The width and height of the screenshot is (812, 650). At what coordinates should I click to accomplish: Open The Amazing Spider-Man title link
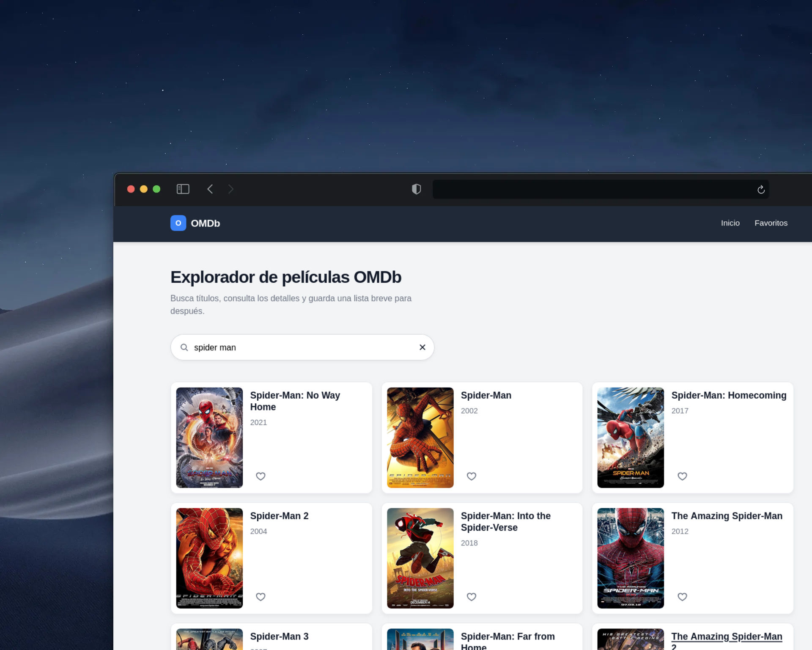tap(727, 516)
